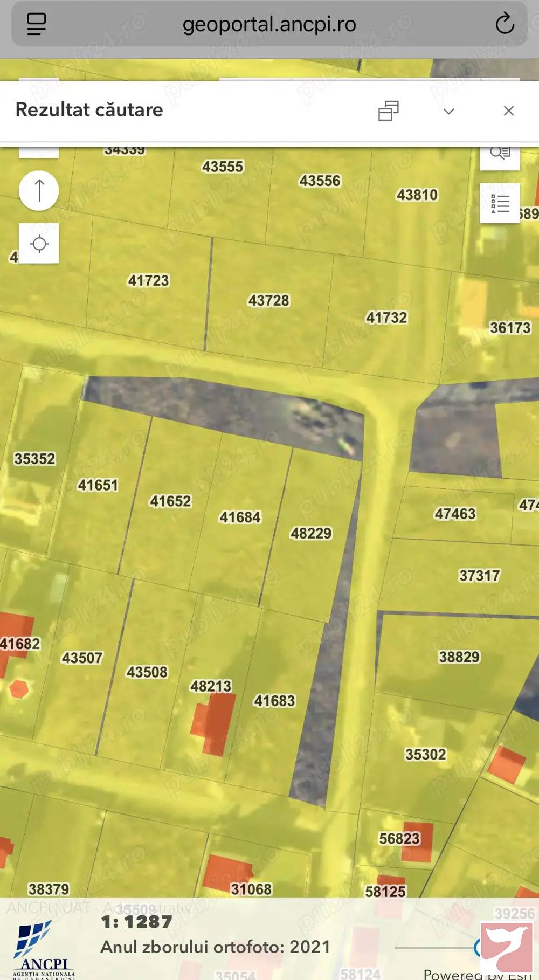Screen dimensions: 539x980
Task: Tap the north-arrow compass reset button
Action: coord(39,190)
